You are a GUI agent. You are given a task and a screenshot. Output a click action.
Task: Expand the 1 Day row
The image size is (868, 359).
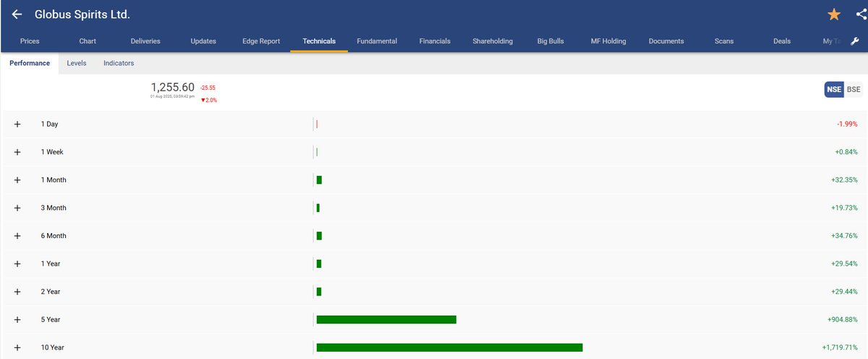tap(17, 124)
